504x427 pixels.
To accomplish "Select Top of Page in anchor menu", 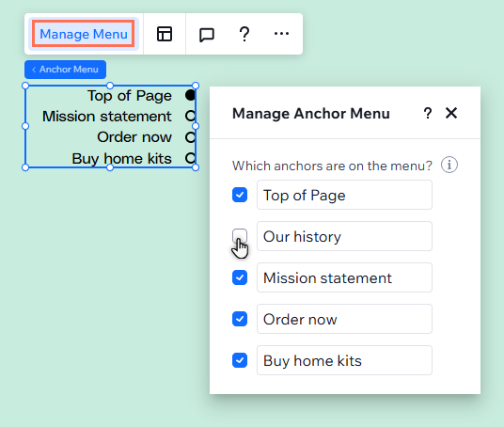I will [x=130, y=96].
